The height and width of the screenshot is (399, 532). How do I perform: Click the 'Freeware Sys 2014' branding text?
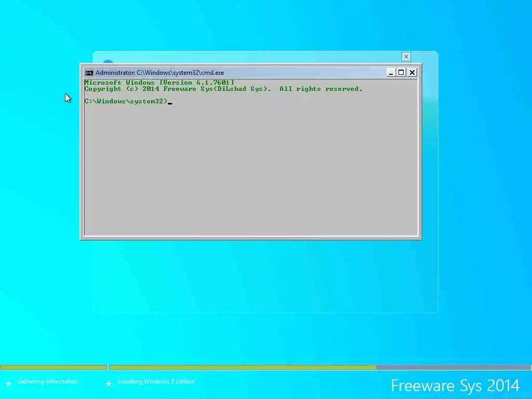tap(455, 386)
